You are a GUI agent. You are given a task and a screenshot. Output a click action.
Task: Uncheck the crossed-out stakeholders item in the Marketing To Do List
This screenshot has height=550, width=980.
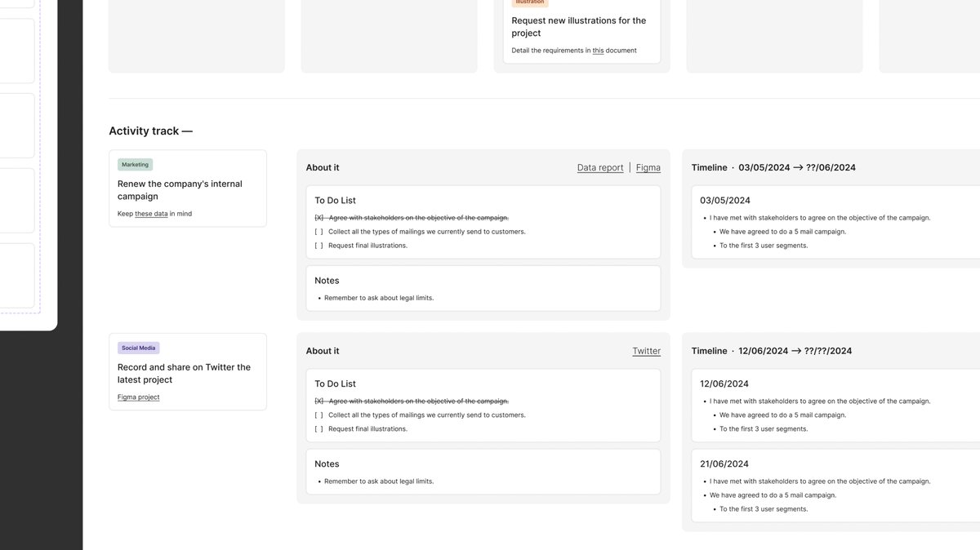[319, 218]
